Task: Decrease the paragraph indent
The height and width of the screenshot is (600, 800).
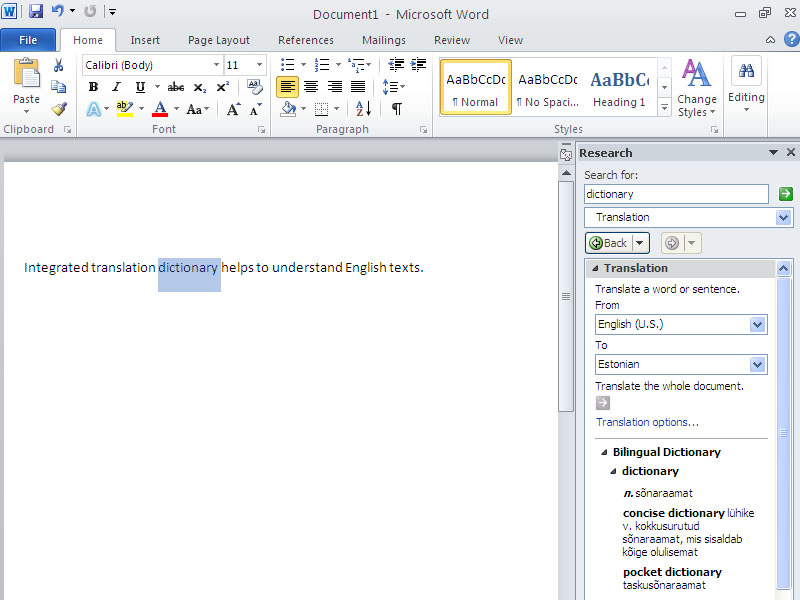Action: coord(396,64)
